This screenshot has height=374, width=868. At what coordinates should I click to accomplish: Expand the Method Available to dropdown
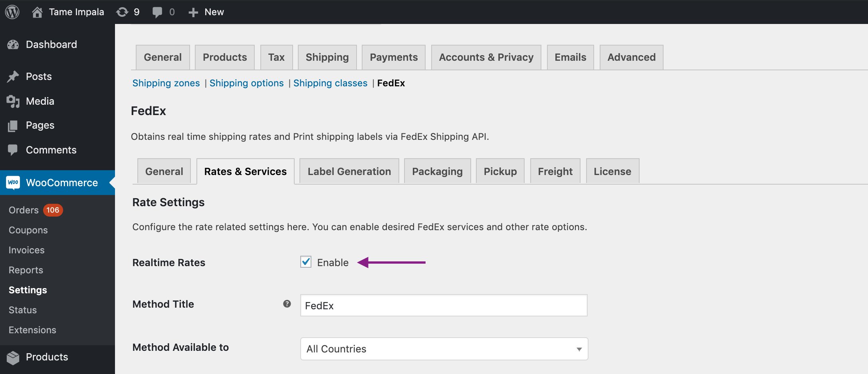pyautogui.click(x=444, y=349)
